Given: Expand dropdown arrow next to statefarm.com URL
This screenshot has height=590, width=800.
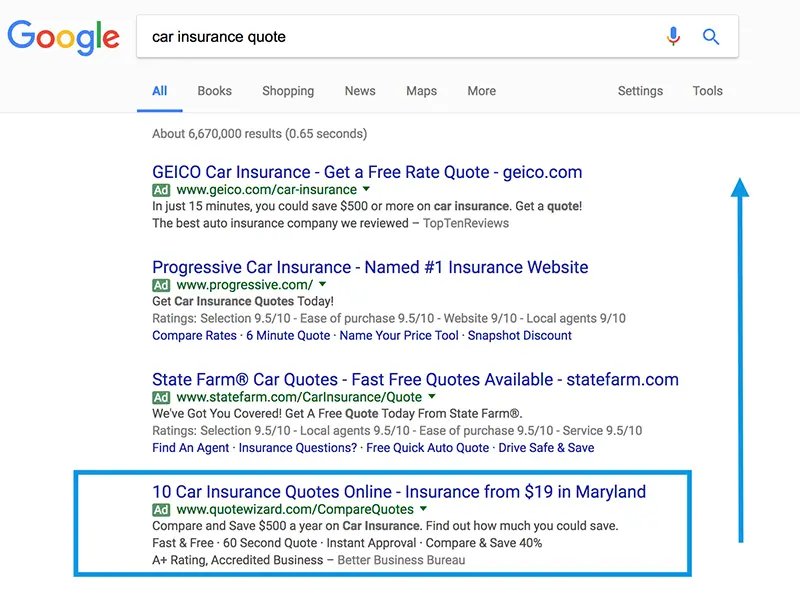Looking at the screenshot, I should coord(432,397).
